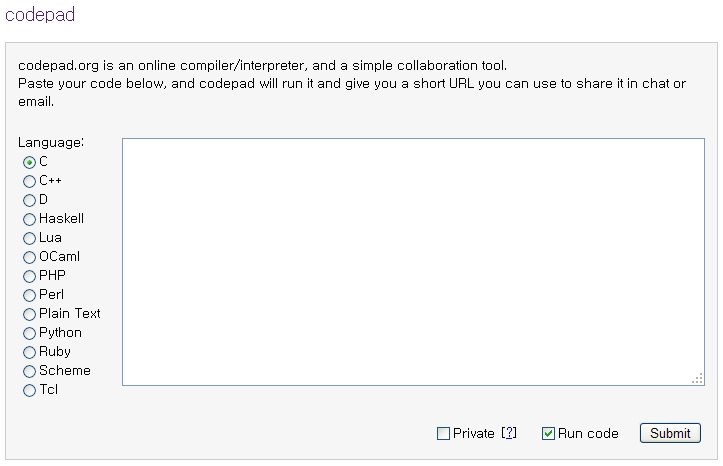Select the C language radio button

29,162
